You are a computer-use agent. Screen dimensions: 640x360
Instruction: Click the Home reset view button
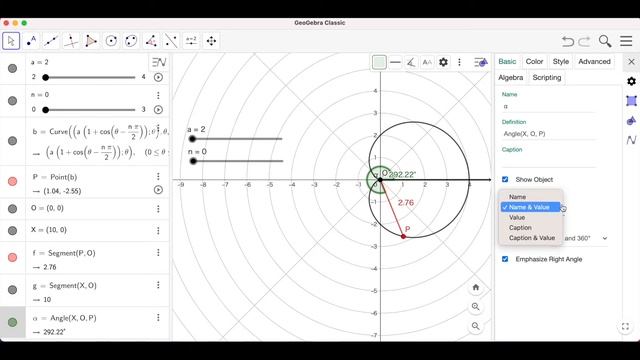pyautogui.click(x=476, y=287)
